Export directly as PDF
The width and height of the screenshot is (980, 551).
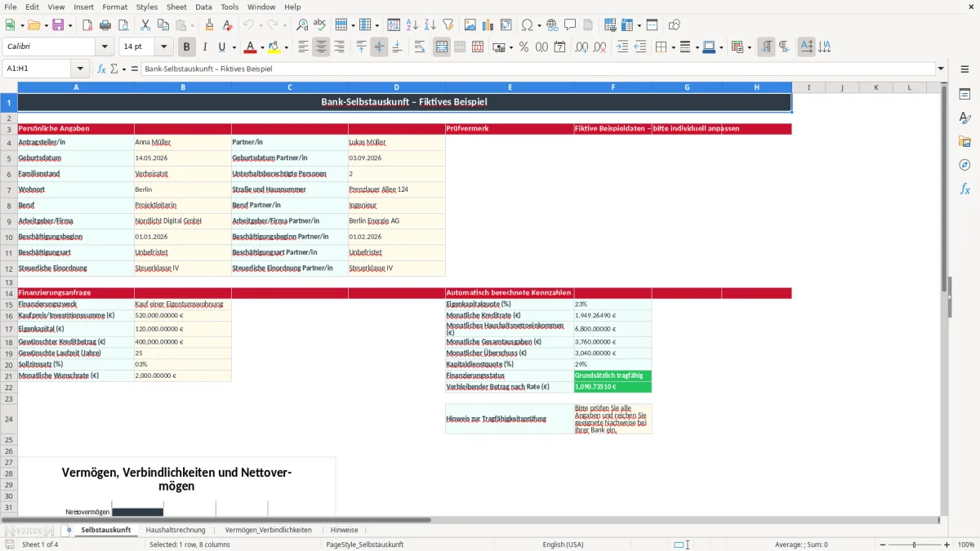(x=87, y=25)
